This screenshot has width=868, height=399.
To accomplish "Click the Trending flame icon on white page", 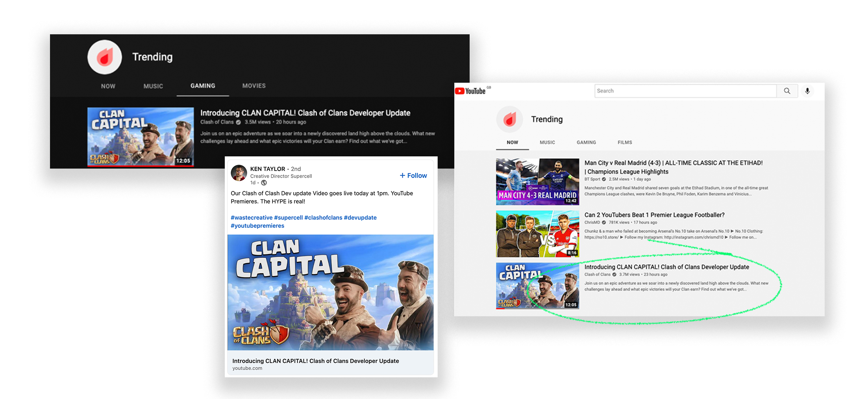I will pyautogui.click(x=510, y=119).
